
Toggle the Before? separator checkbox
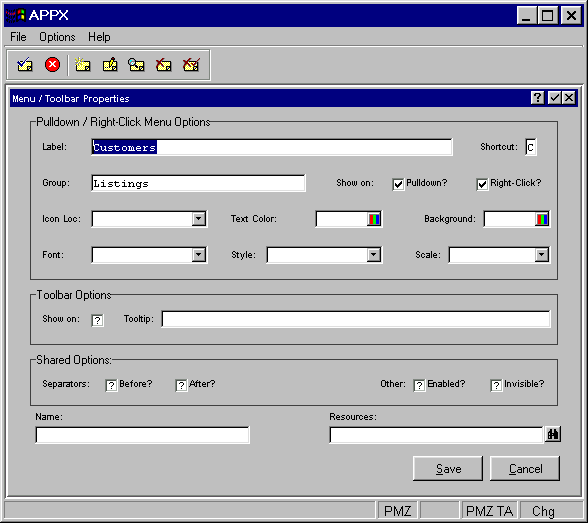[111, 385]
